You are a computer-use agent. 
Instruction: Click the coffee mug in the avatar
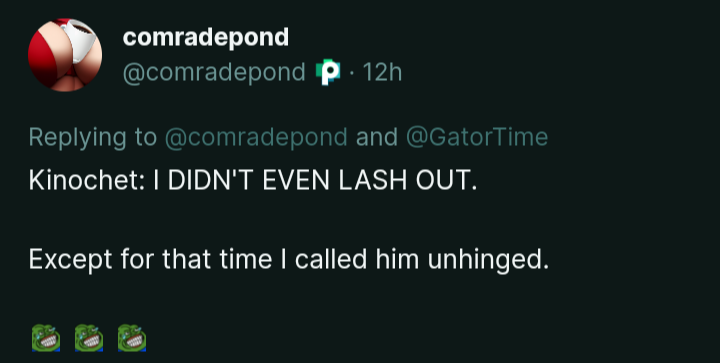[x=79, y=39]
